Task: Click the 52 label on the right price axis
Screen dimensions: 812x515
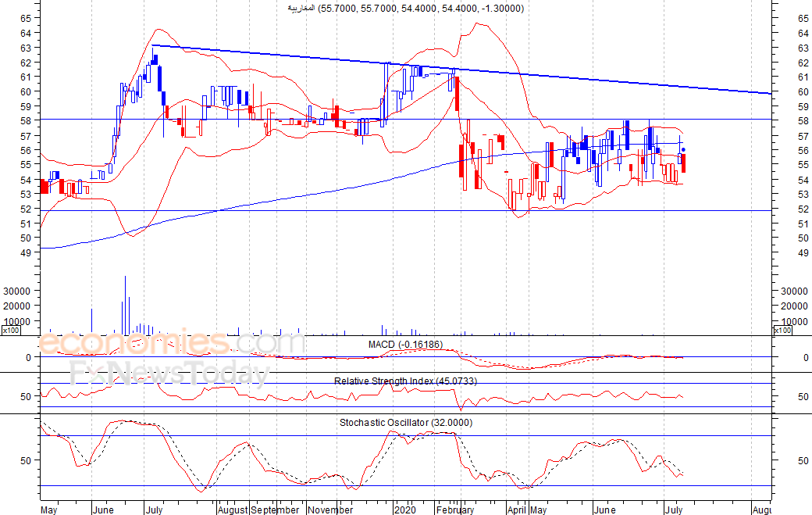Action: pyautogui.click(x=803, y=209)
